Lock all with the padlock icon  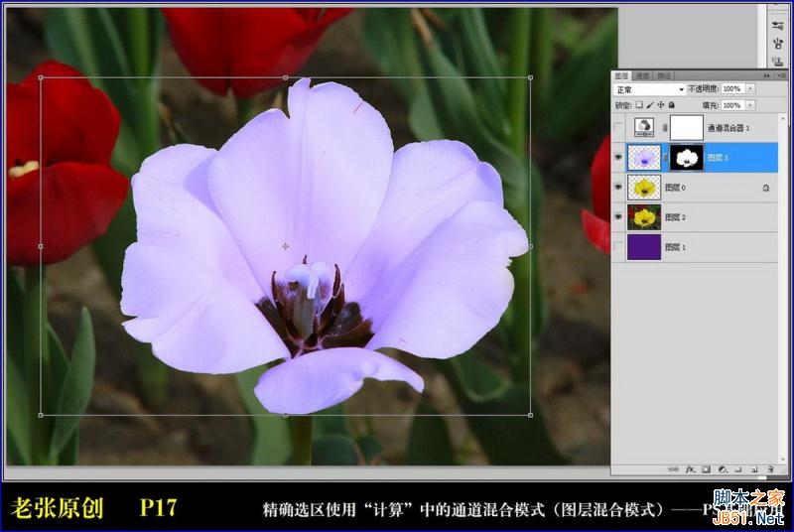[672, 105]
